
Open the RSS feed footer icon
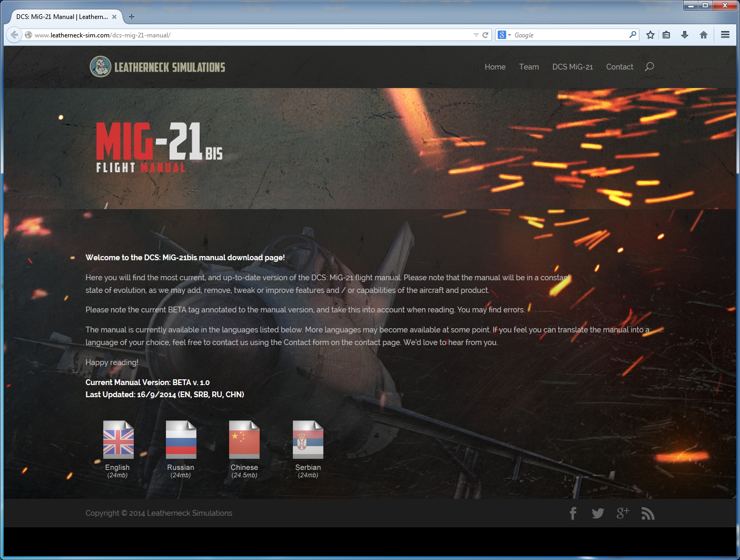[648, 514]
